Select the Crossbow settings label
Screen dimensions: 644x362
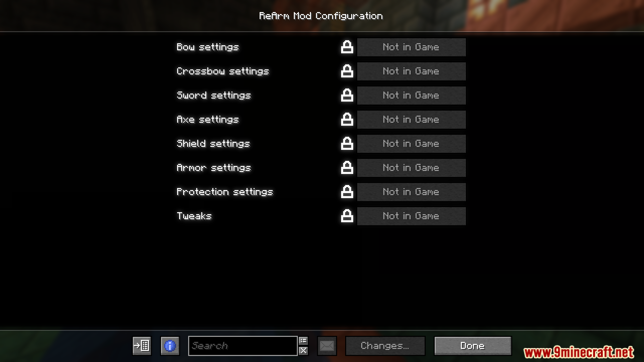tap(223, 71)
